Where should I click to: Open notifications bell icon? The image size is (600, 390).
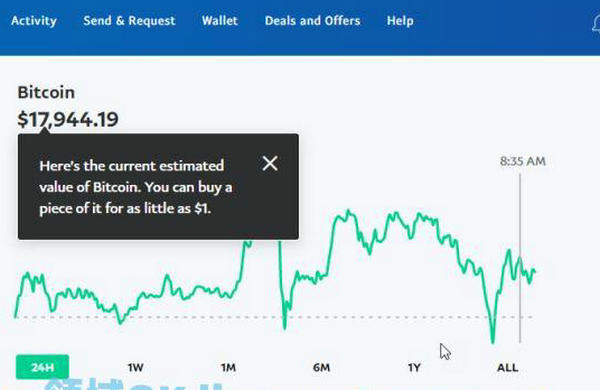coord(596,24)
